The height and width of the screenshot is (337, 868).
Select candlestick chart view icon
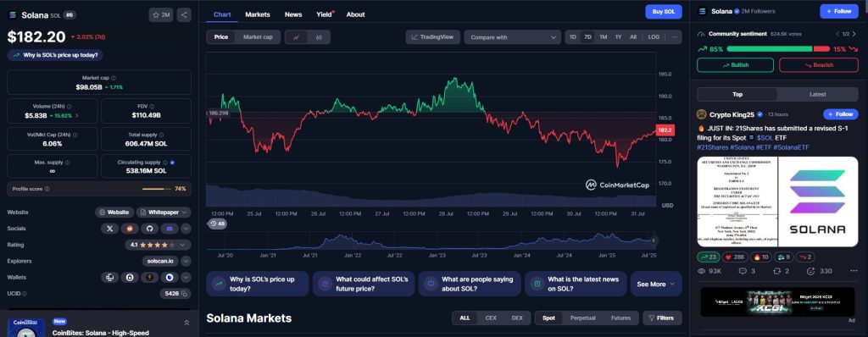coord(319,37)
